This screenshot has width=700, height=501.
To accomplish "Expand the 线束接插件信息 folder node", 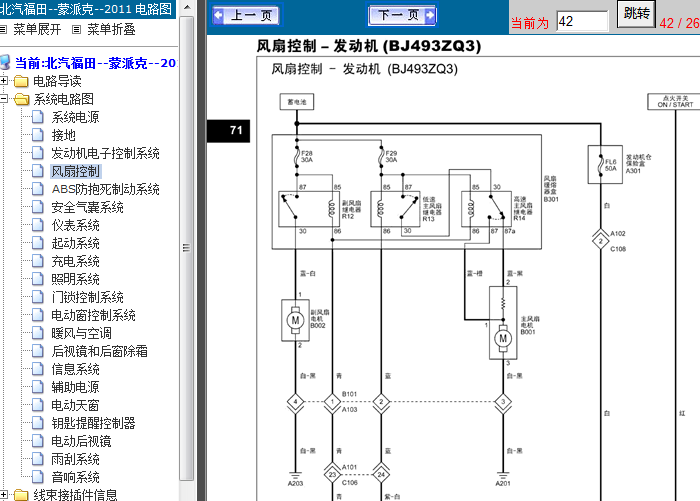I will click(4, 495).
